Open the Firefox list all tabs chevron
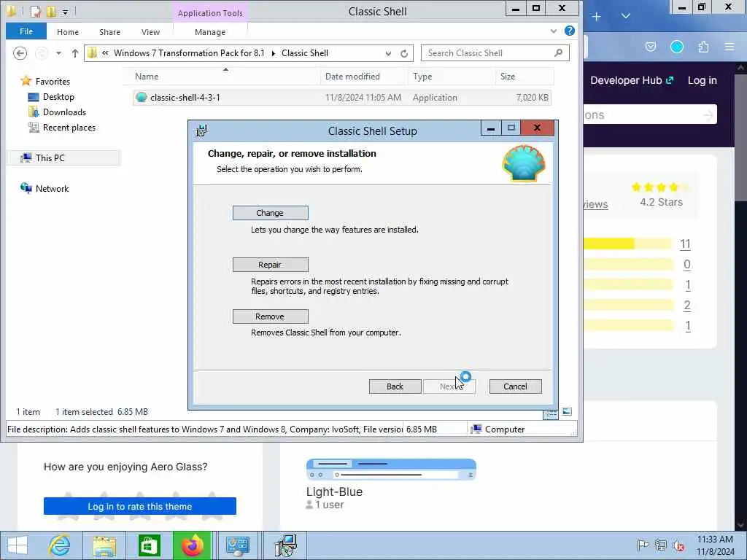 (x=626, y=16)
